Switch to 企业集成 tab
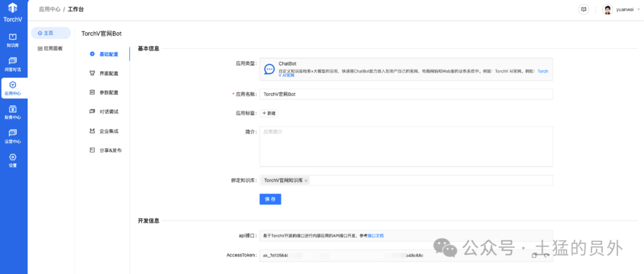Viewport: 644px width, 274px height. [105, 131]
